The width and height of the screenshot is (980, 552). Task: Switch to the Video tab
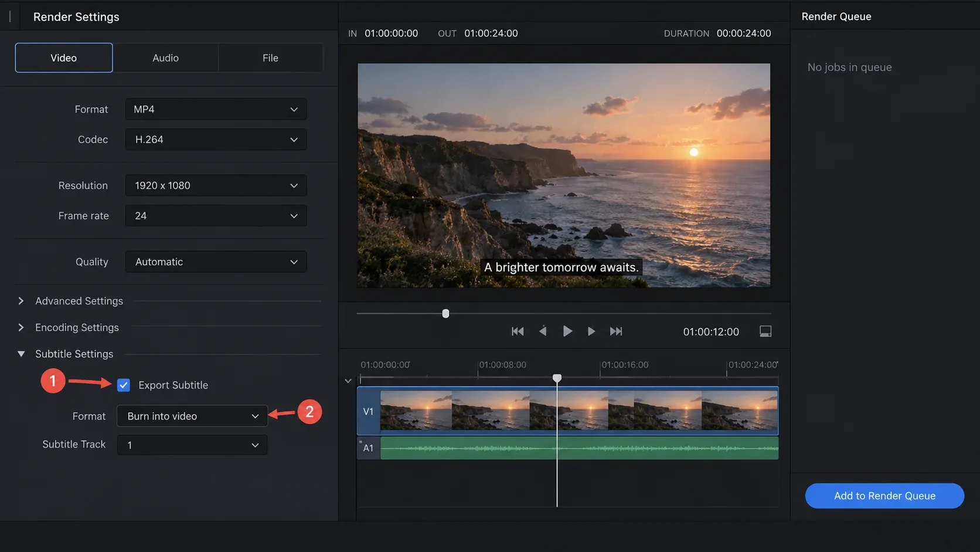[x=64, y=57]
